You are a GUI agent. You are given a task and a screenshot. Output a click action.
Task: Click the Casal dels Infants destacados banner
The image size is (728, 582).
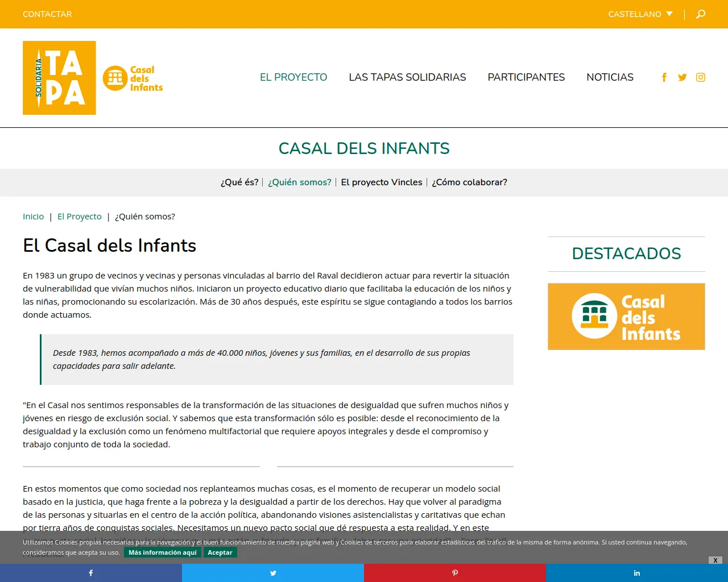(x=626, y=317)
